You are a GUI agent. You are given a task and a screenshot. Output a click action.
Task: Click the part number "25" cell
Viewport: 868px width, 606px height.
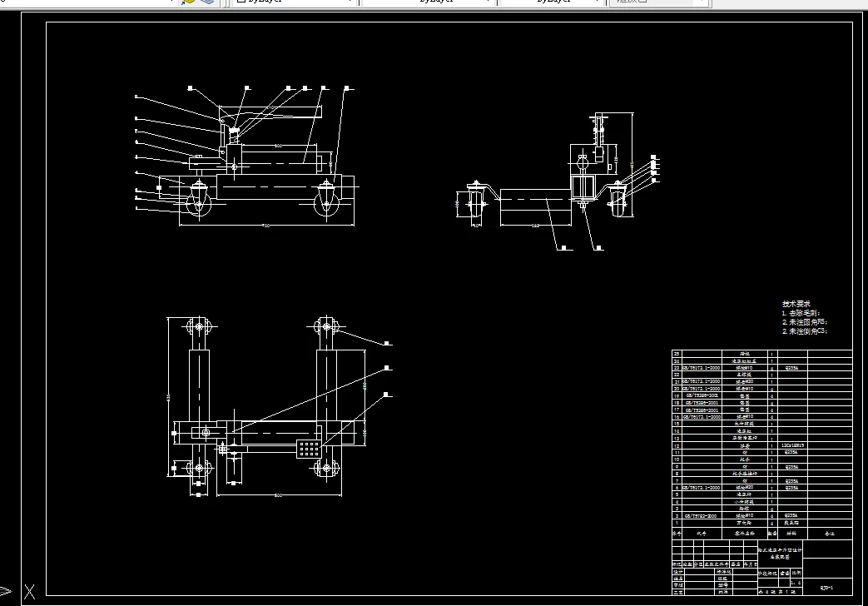677,354
